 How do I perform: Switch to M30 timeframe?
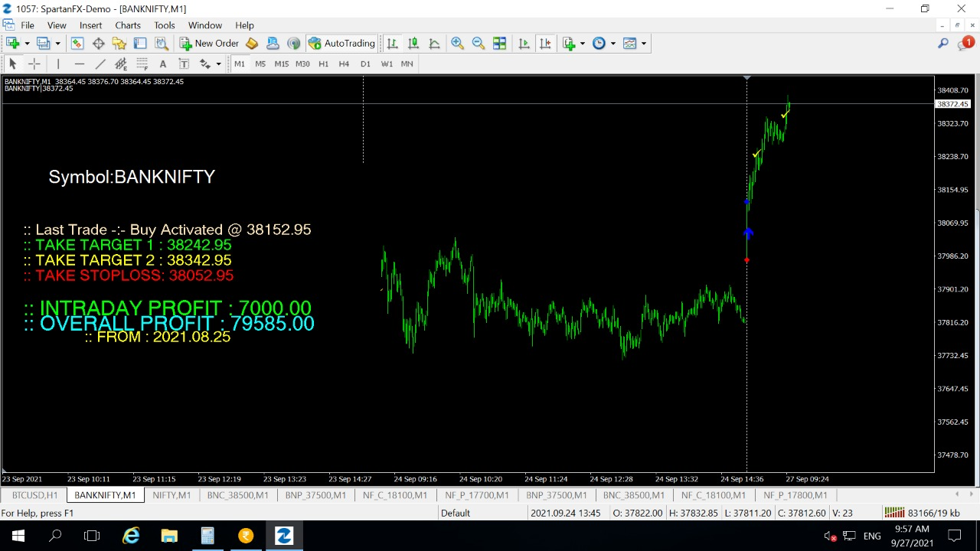click(302, 64)
